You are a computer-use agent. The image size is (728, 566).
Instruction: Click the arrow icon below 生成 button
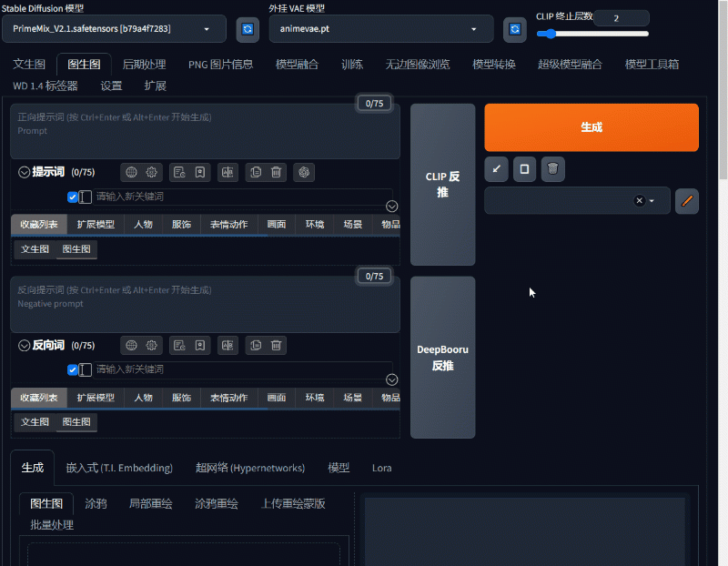click(496, 169)
